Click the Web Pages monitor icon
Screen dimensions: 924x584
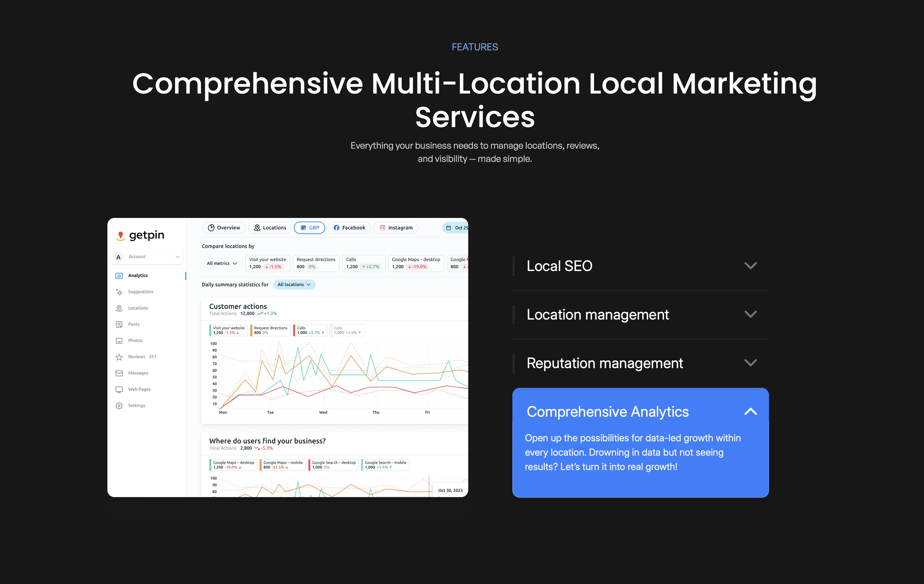[x=119, y=389]
